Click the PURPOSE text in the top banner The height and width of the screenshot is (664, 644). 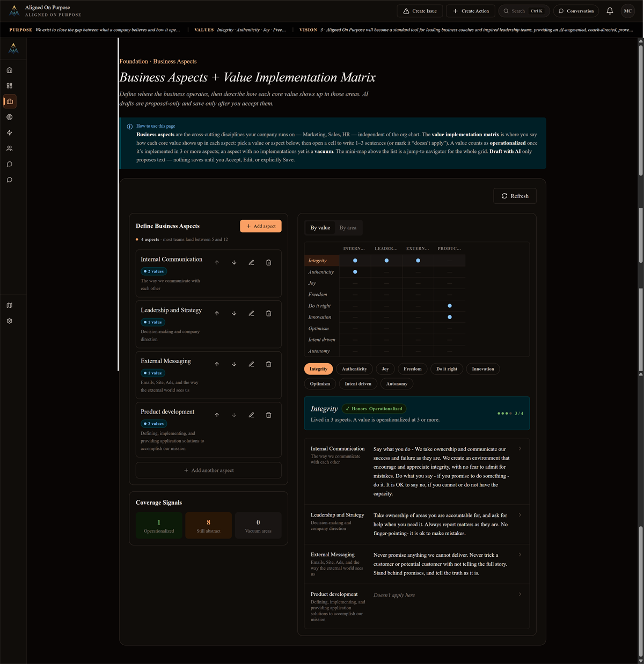tap(21, 30)
